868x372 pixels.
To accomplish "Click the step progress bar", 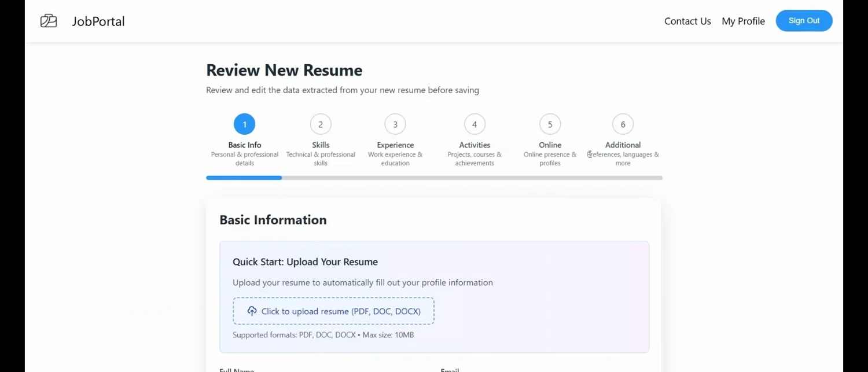I will pos(434,178).
